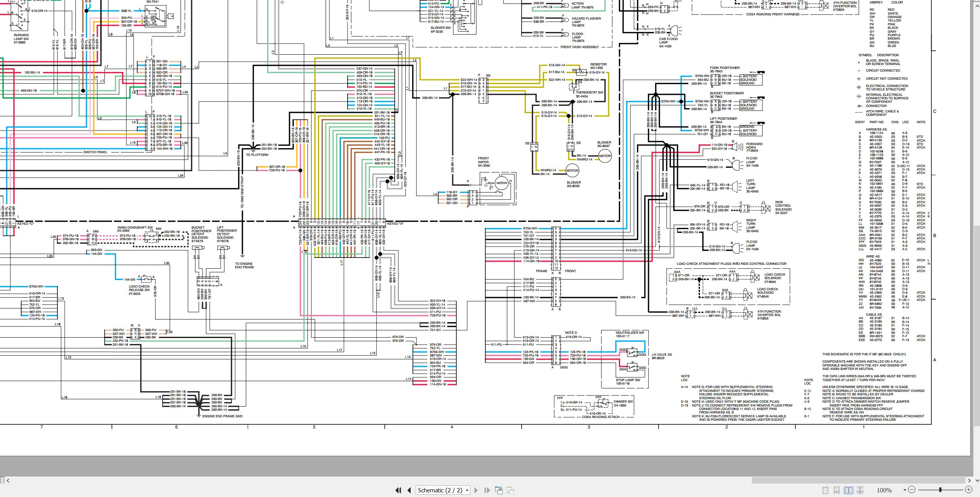Screen dimensions: 980x497
Task: Click the SWITCH PANEL label
Action: tap(95, 152)
